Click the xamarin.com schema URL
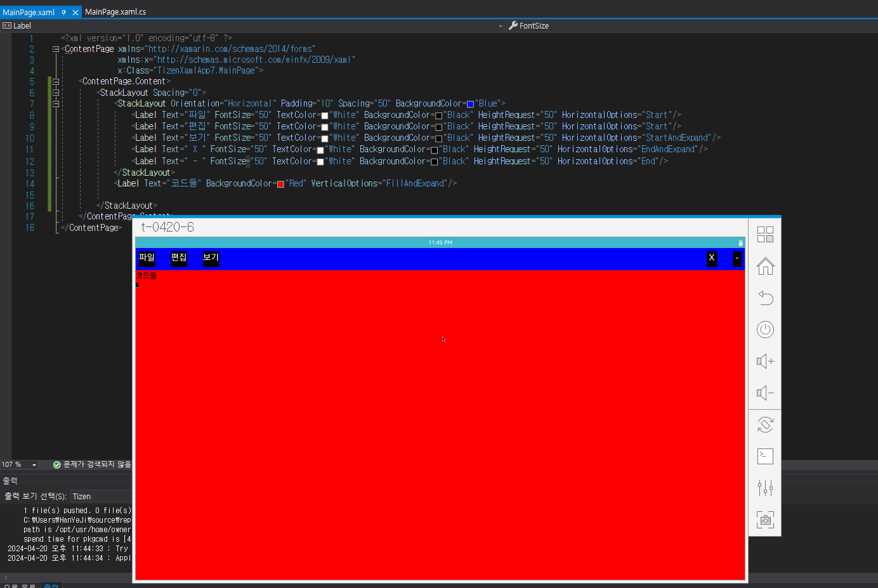Screen dimensions: 878x588 tap(231, 49)
